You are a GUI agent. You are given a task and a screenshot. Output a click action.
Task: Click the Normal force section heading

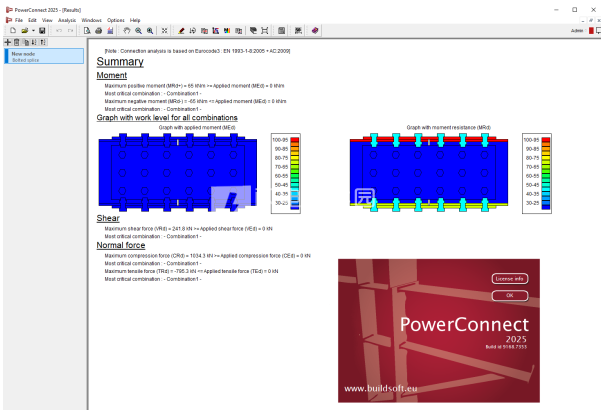121,245
